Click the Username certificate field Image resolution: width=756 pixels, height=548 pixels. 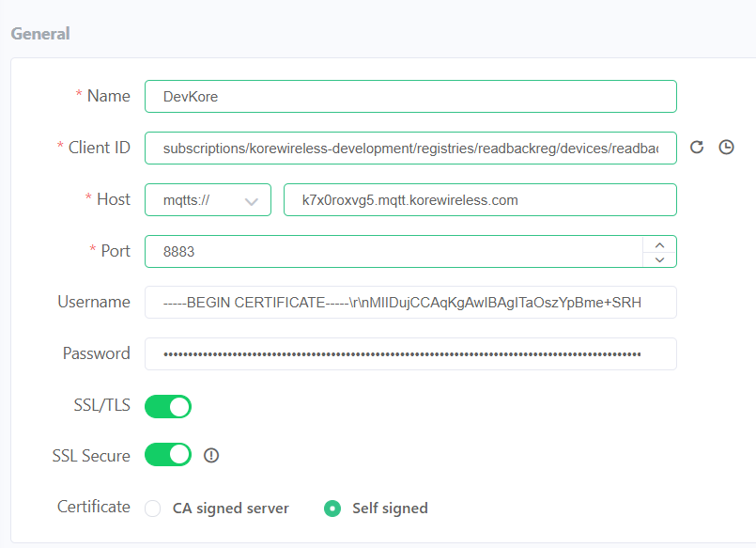pos(410,302)
